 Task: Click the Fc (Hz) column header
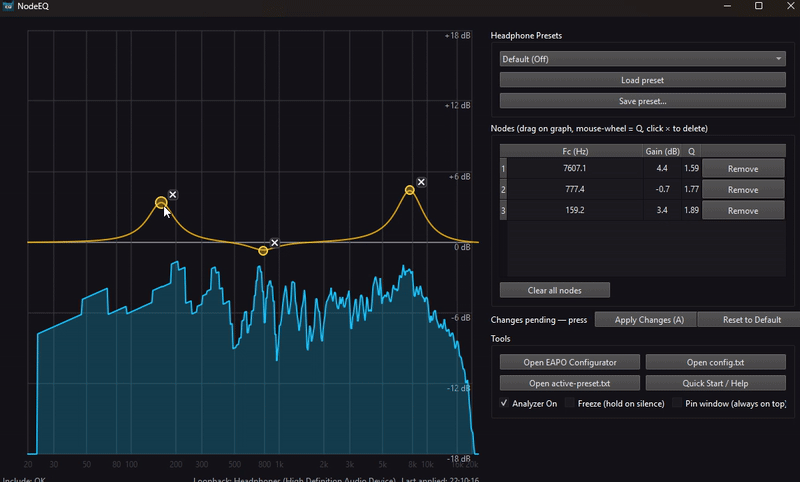click(574, 151)
